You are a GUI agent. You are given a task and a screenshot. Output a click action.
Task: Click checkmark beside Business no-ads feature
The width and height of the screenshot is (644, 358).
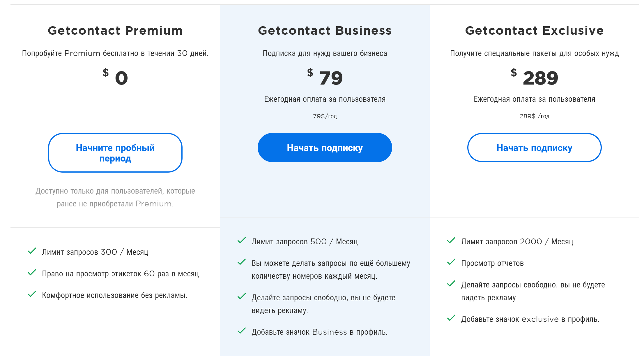(242, 296)
